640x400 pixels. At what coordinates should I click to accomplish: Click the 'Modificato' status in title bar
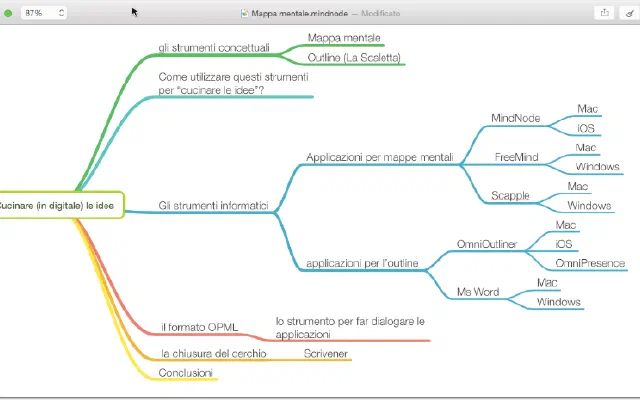[x=380, y=13]
